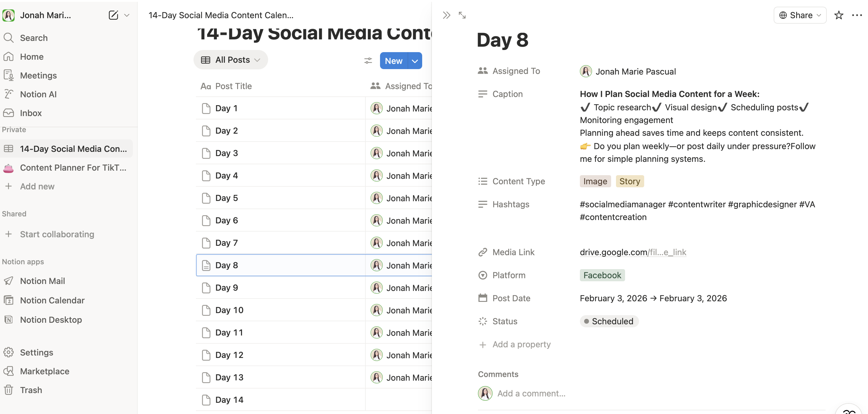The image size is (868, 414).
Task: Open Content Planner For TikTok page
Action: pos(73,168)
